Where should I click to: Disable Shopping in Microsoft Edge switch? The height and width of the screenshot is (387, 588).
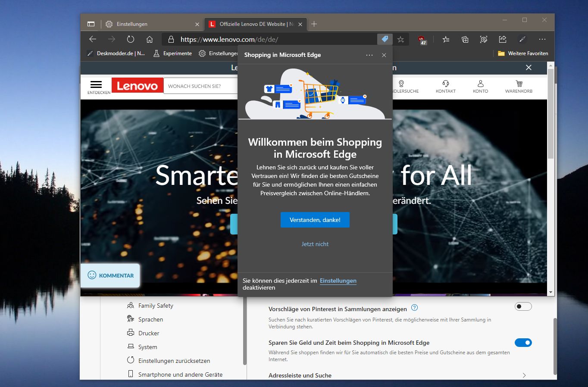click(x=523, y=343)
